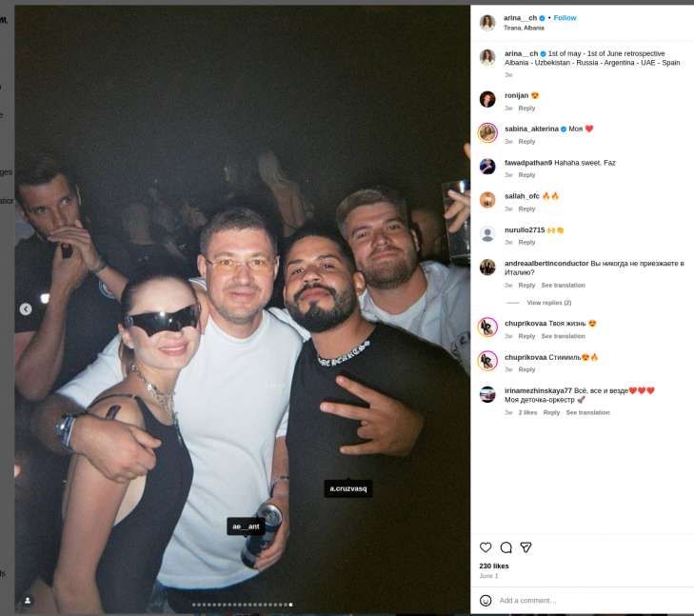Toggle tagged people icon on the photo
The image size is (694, 616).
(28, 601)
